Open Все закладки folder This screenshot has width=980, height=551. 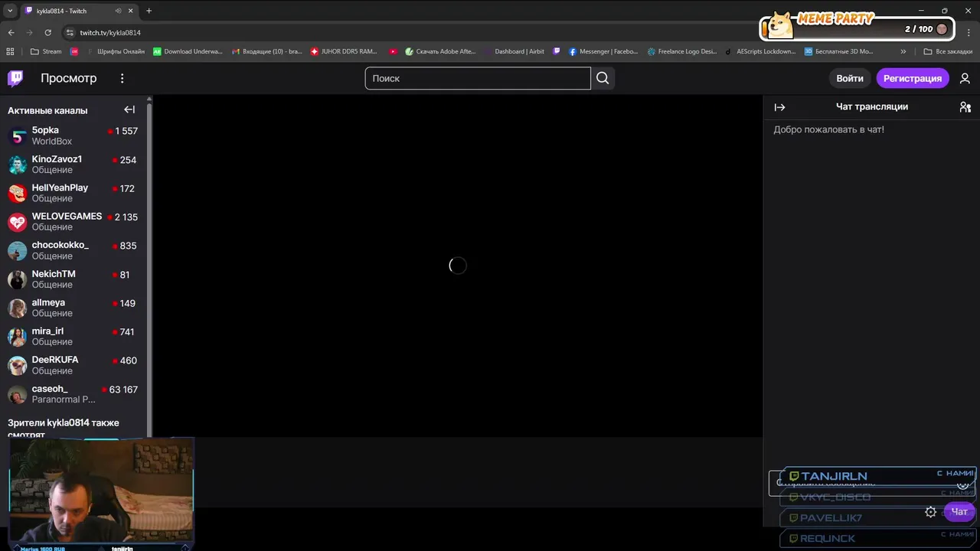948,51
